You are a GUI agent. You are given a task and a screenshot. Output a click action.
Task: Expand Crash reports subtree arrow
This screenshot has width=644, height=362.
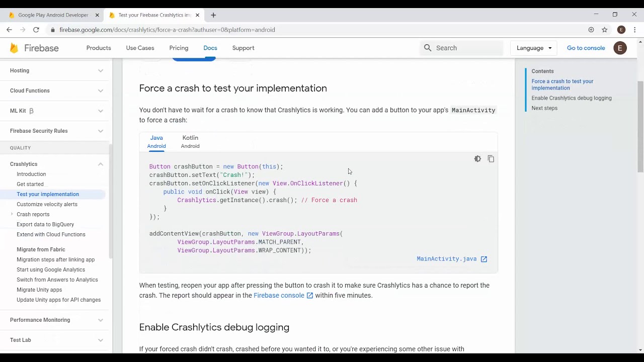(x=12, y=214)
